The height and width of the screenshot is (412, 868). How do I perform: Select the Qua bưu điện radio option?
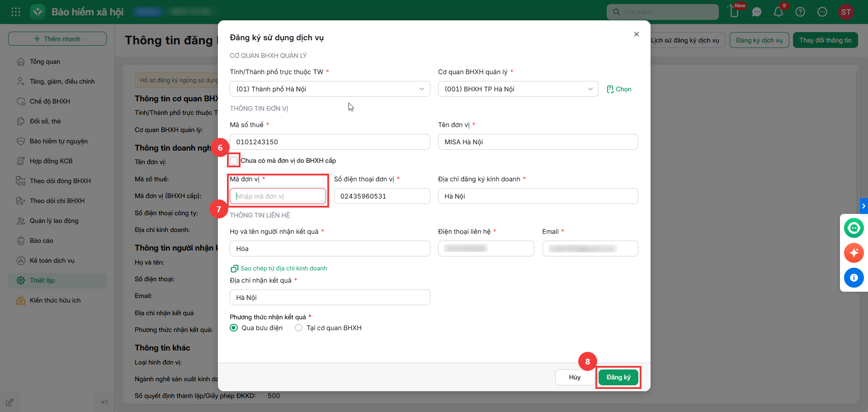point(234,328)
